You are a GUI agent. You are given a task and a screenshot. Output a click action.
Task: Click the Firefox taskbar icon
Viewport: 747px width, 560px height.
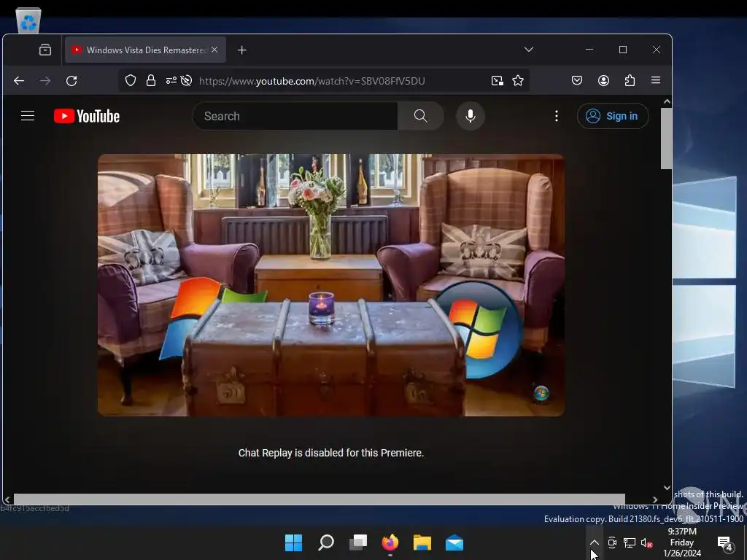[x=390, y=542]
